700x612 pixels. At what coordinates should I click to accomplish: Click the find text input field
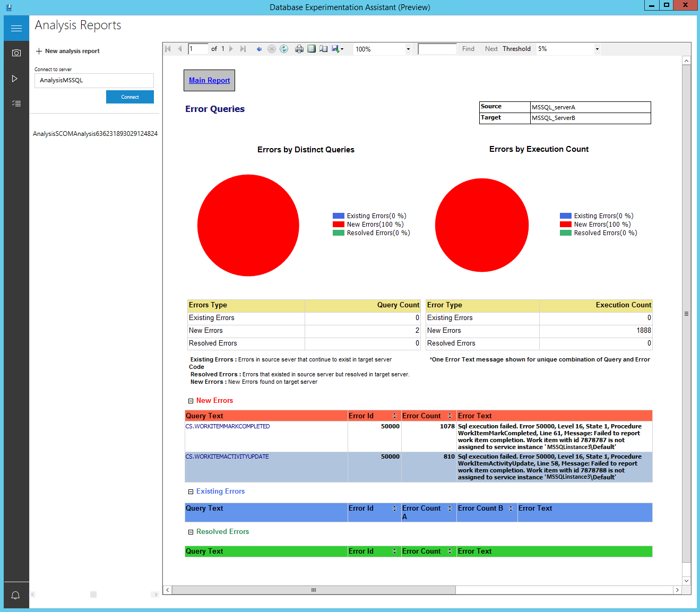[x=437, y=49]
